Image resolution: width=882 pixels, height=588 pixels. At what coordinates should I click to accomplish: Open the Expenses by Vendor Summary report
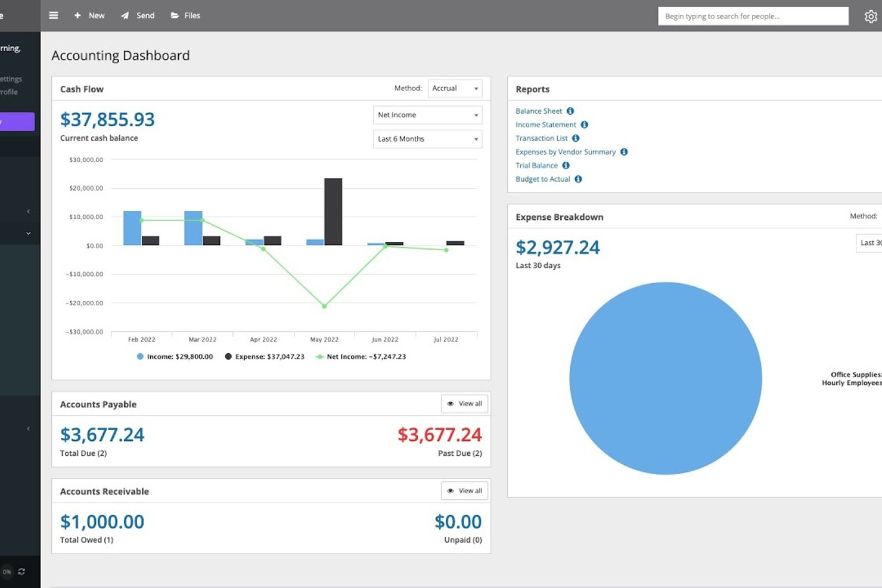pos(566,152)
